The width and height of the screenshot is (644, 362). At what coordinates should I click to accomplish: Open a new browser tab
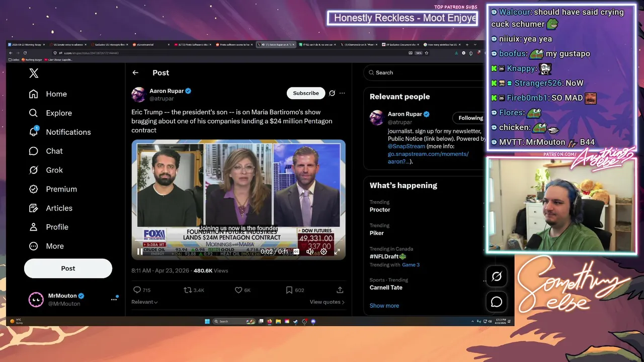pyautogui.click(x=467, y=45)
